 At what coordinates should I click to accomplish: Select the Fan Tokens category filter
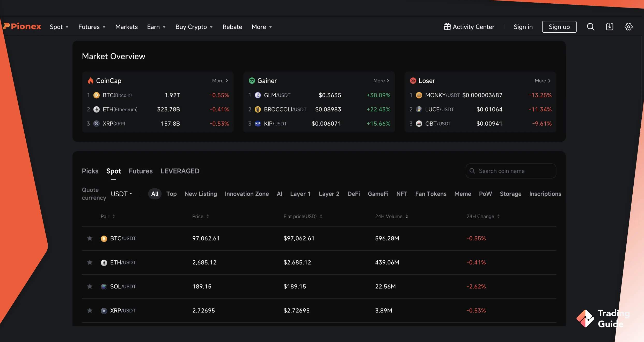(431, 194)
